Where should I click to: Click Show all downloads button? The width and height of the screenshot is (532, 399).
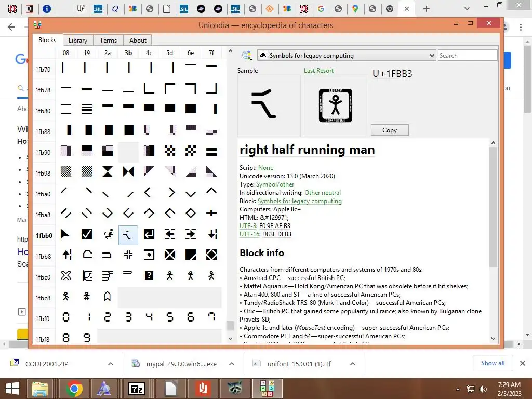point(493,363)
